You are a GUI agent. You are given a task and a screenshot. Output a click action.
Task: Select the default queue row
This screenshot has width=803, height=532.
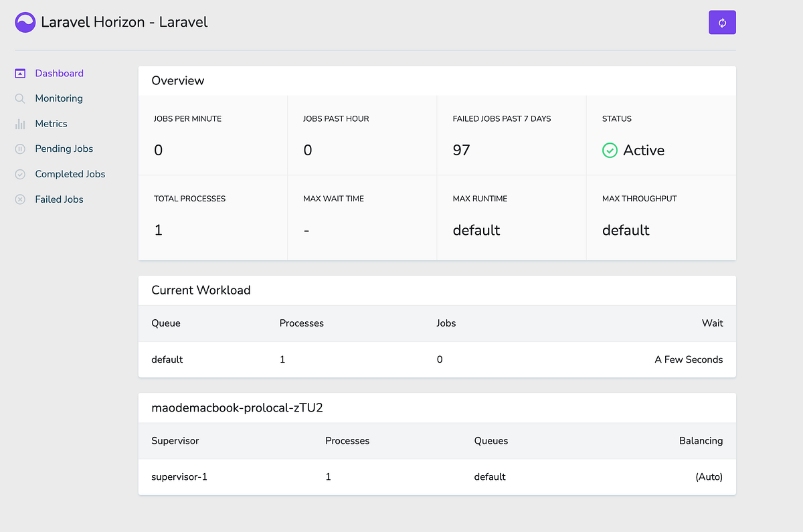(x=167, y=359)
